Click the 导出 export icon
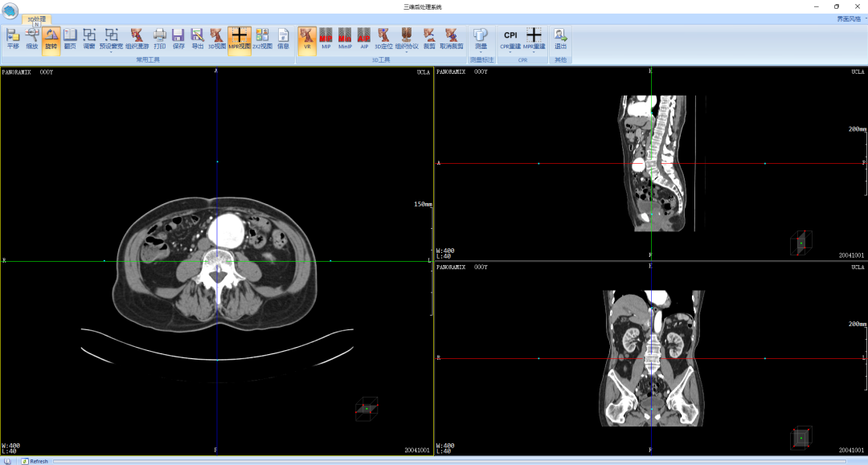 point(198,39)
